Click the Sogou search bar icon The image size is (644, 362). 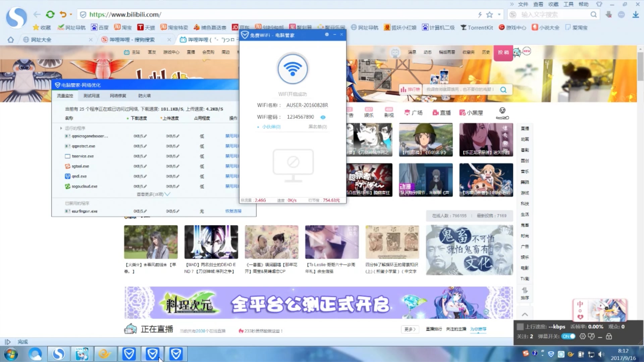tap(513, 15)
